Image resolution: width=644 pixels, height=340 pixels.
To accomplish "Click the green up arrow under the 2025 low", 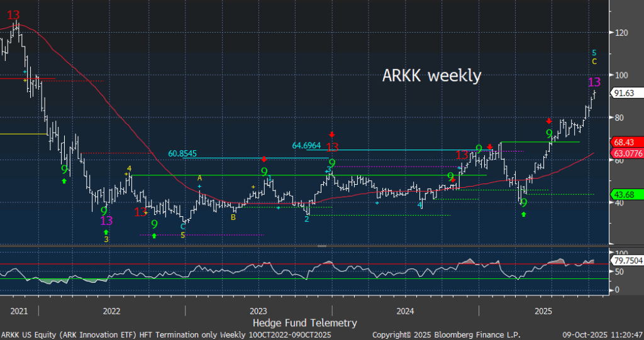I will click(523, 214).
